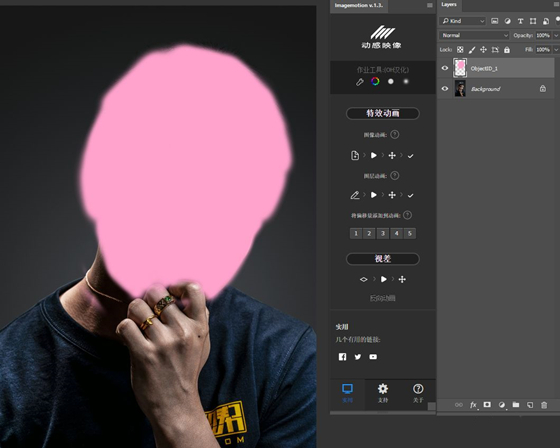This screenshot has height=448, width=560.
Task: Switch to the 关于 about tab
Action: pyautogui.click(x=418, y=393)
